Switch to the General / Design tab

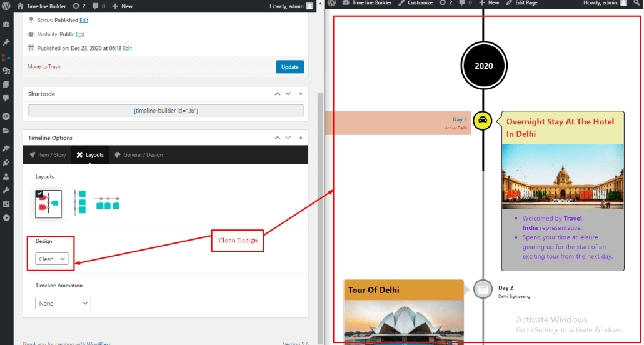138,155
